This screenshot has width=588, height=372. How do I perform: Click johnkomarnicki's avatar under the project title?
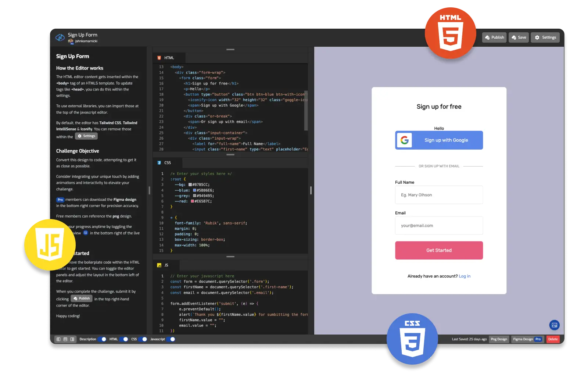pyautogui.click(x=71, y=42)
